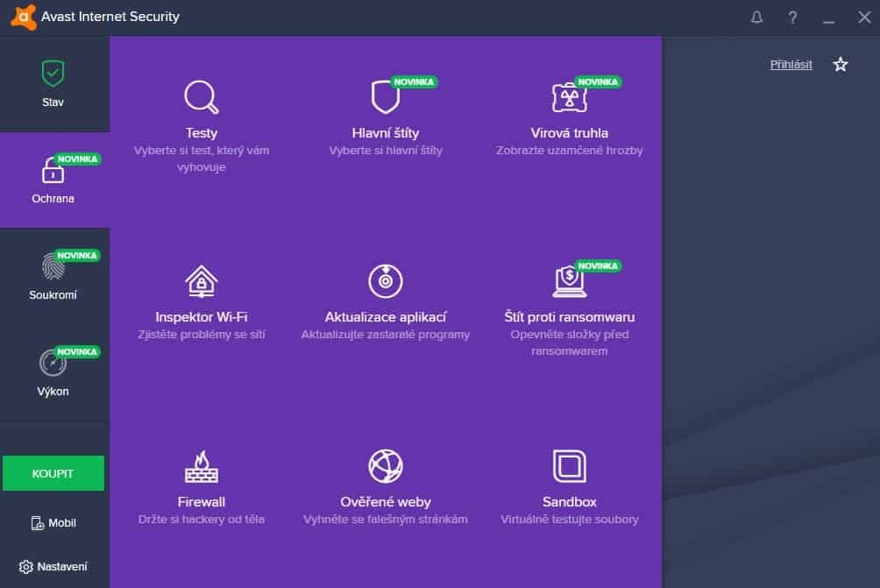Viewport: 880px width, 588px height.
Task: Open the Ověřené weby globe icon
Action: click(386, 465)
